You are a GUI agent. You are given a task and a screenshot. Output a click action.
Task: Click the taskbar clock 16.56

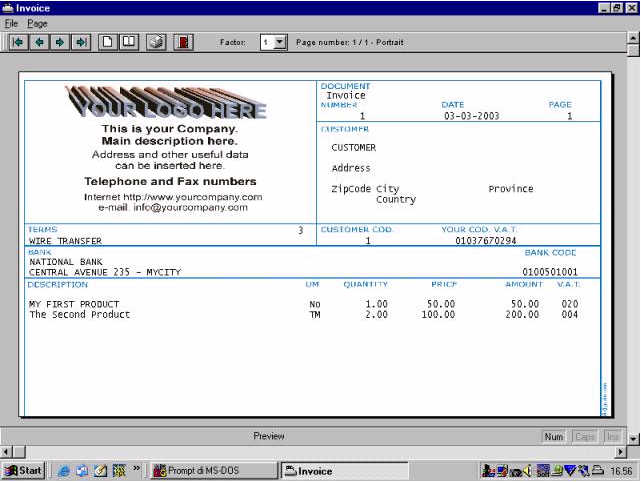[x=621, y=471]
